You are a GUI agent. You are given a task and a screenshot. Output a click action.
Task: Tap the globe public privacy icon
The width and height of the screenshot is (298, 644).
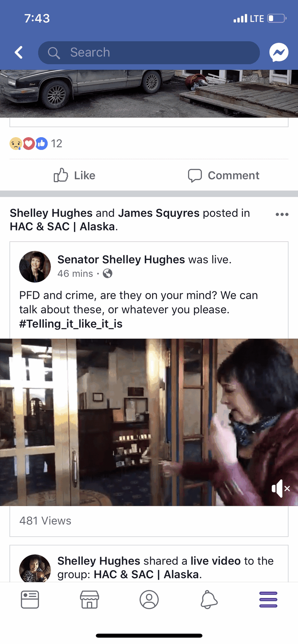(108, 274)
